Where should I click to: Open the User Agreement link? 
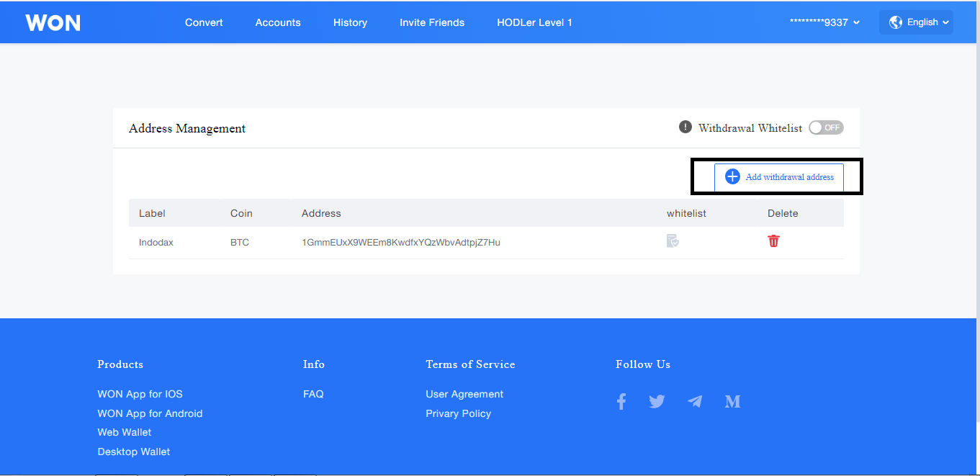(x=464, y=394)
